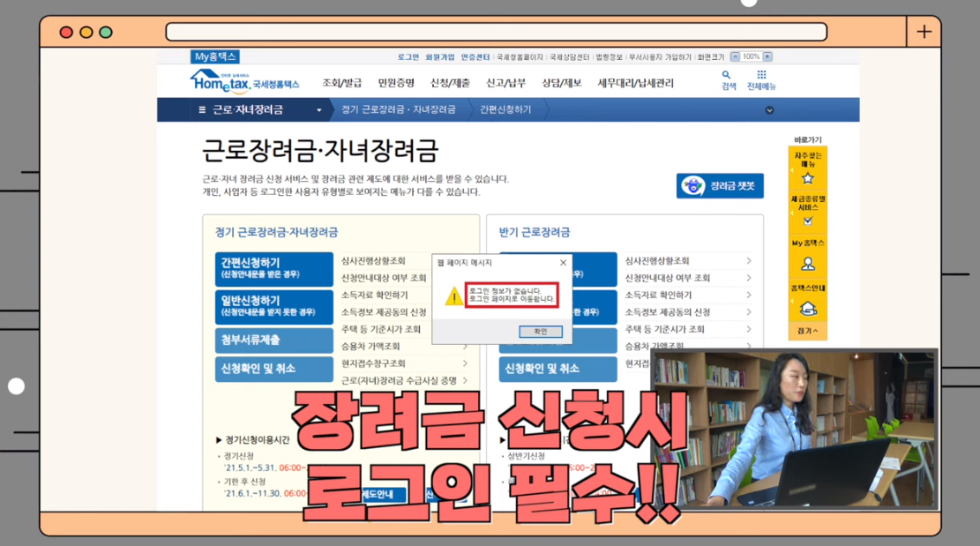Click the yellow circle window button
The width and height of the screenshot is (980, 546).
[86, 32]
